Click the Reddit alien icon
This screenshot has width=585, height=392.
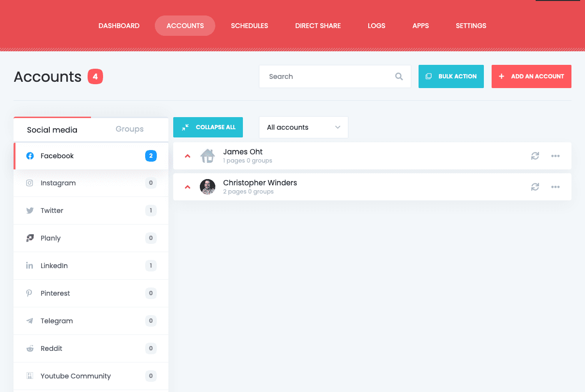pyautogui.click(x=30, y=348)
